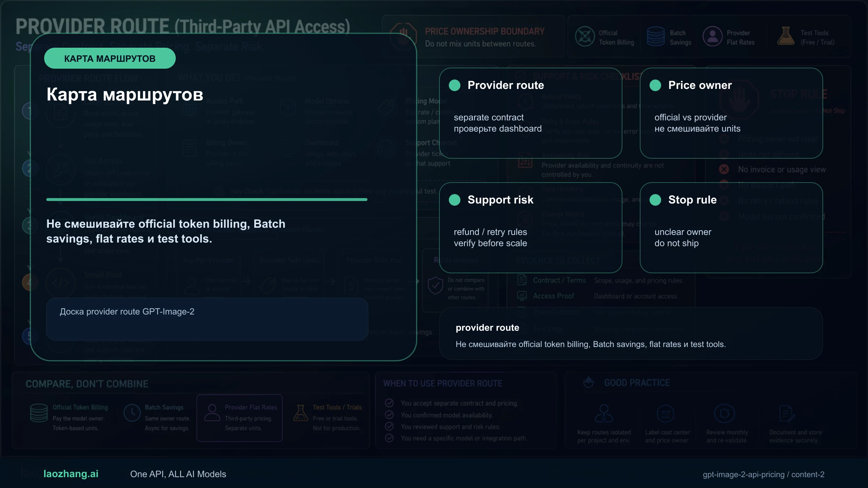This screenshot has height=488, width=868.
Task: Click the text refund / retry rules
Action: click(x=490, y=232)
